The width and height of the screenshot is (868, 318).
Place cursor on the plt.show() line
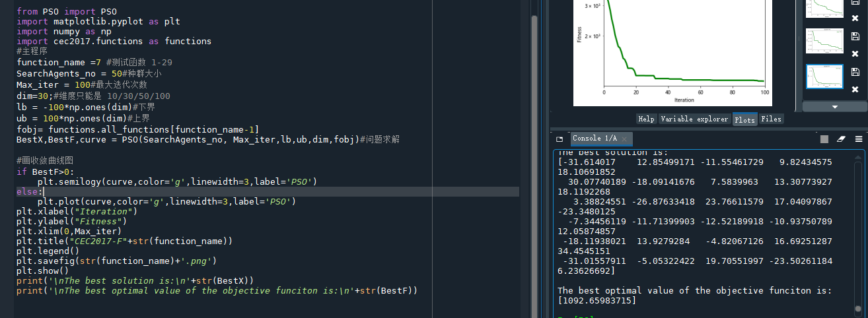point(42,270)
